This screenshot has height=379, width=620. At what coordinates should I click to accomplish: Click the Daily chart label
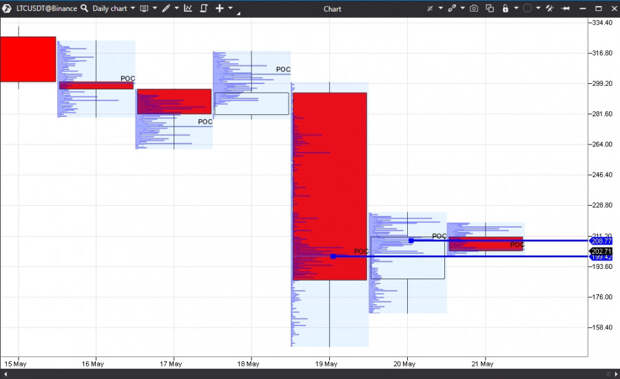(110, 8)
